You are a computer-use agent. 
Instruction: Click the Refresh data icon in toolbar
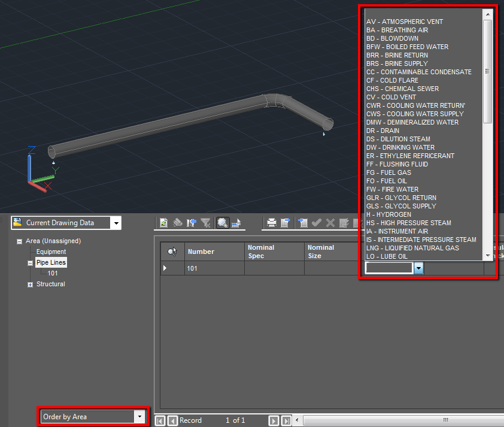pos(163,223)
